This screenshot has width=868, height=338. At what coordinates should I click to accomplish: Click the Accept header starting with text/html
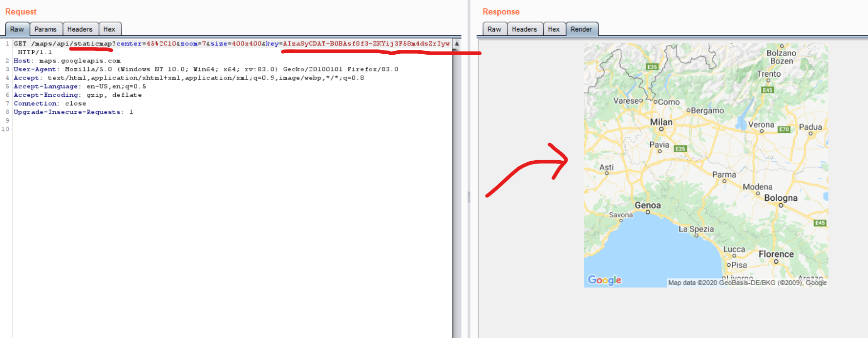pos(189,78)
